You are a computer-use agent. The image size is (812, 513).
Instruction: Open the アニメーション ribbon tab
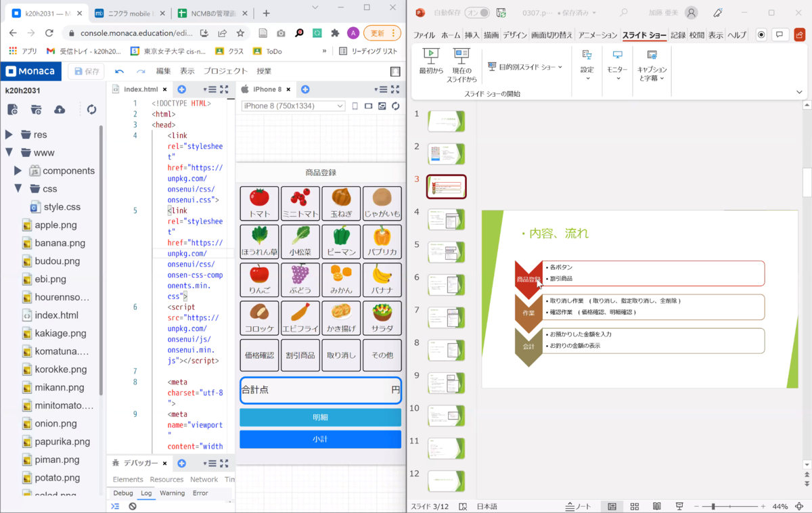pos(597,35)
